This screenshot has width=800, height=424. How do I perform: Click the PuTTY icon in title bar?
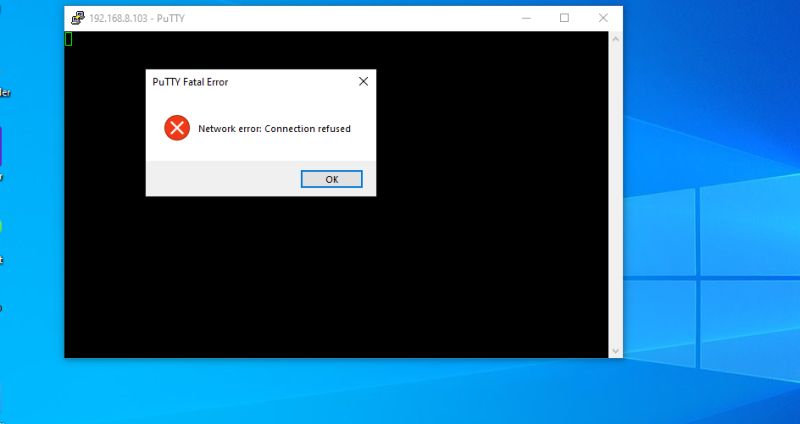pyautogui.click(x=78, y=18)
